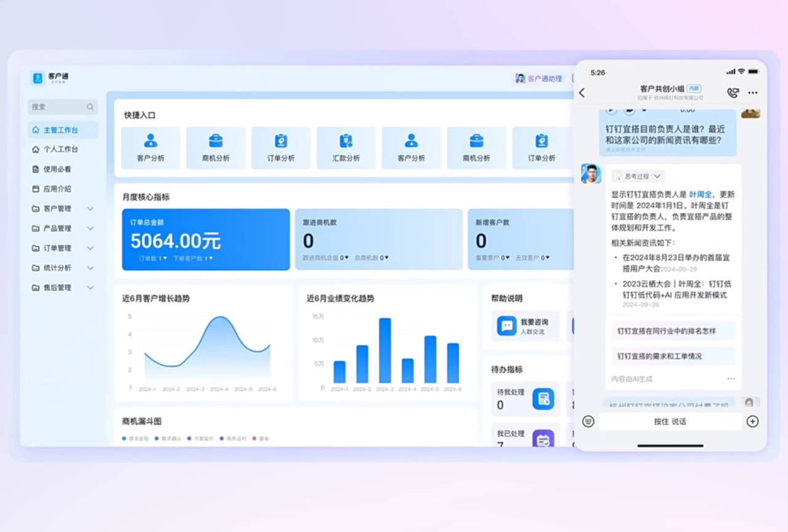
Task: Click the 我要咨询 chat bubble icon
Action: [x=507, y=326]
